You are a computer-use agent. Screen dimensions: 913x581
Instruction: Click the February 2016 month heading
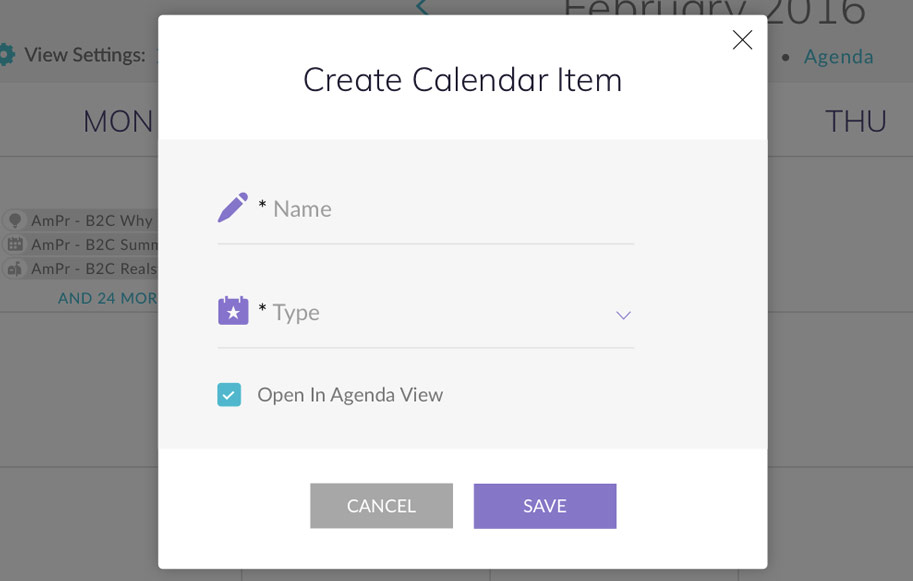coord(715,10)
